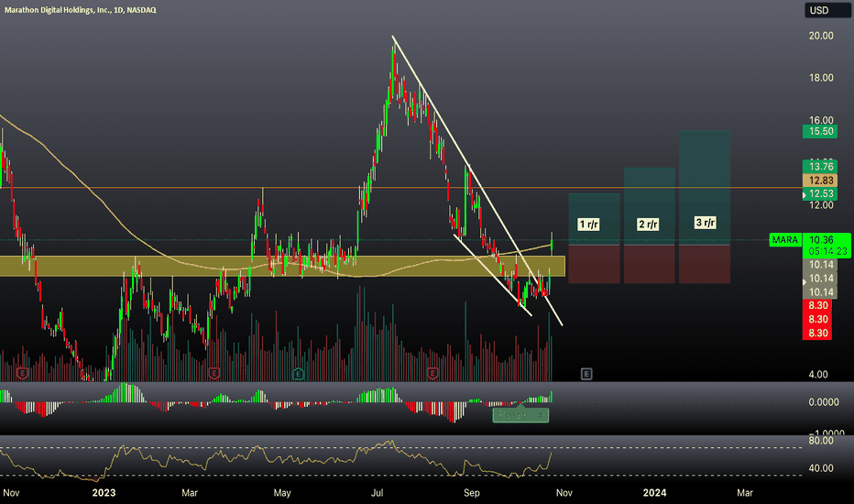The height and width of the screenshot is (504, 854).
Task: Select the 2 r/r position label
Action: click(x=648, y=225)
